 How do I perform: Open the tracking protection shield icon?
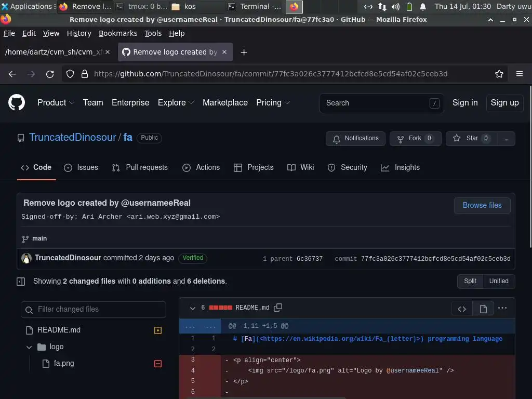click(70, 74)
